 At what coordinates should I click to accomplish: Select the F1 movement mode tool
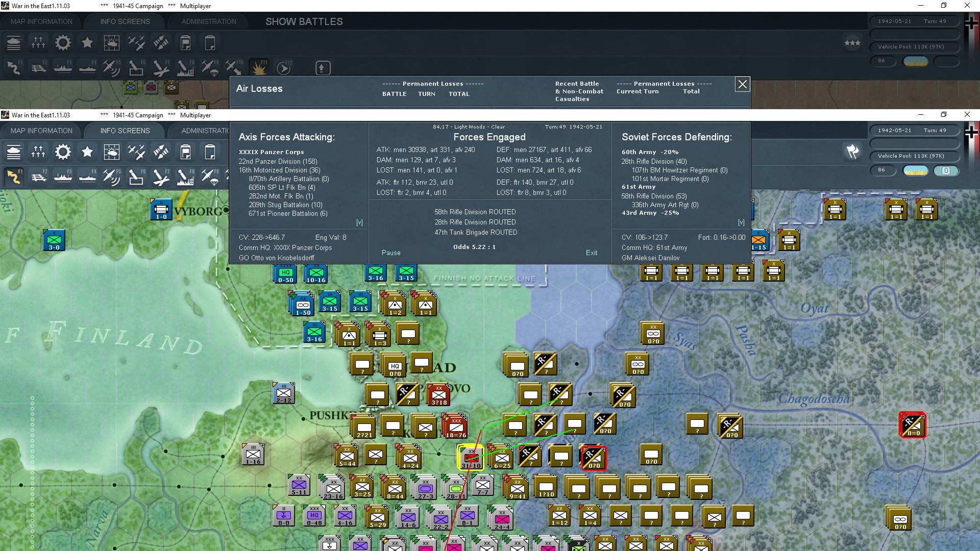click(x=14, y=177)
